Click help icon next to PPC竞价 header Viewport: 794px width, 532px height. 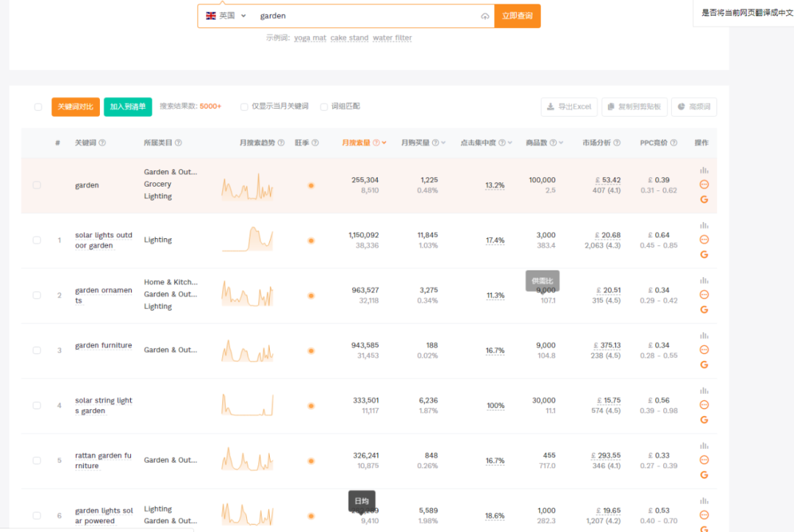[673, 143]
